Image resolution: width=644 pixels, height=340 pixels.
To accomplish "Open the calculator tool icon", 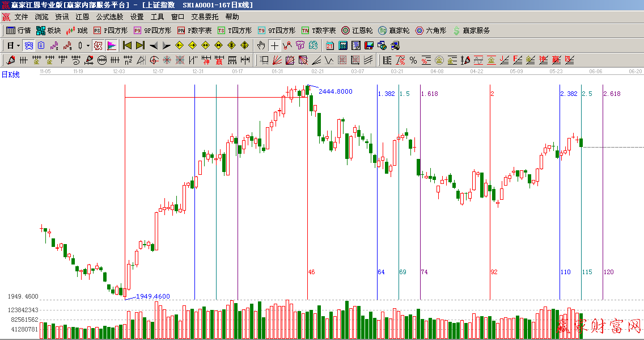I will pos(343,45).
